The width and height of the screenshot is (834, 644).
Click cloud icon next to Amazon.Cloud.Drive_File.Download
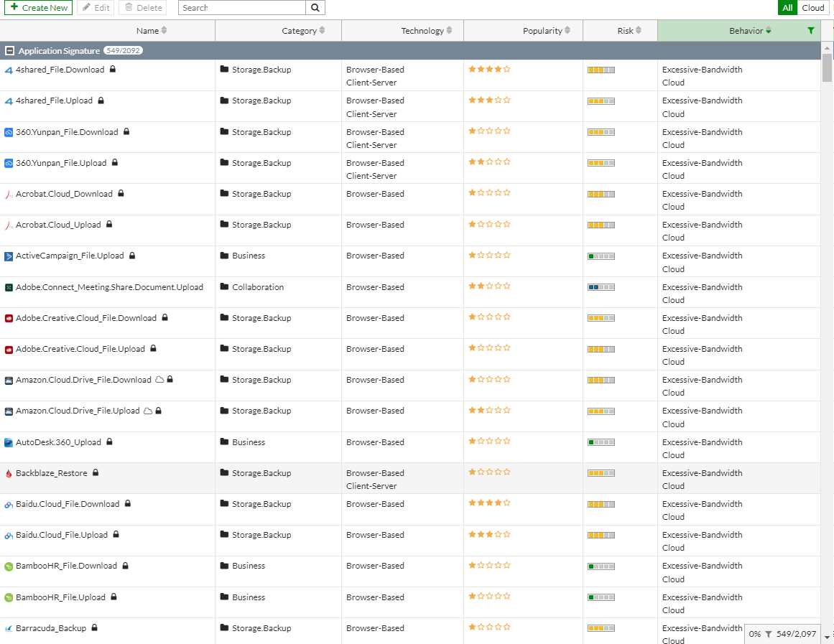coord(159,380)
